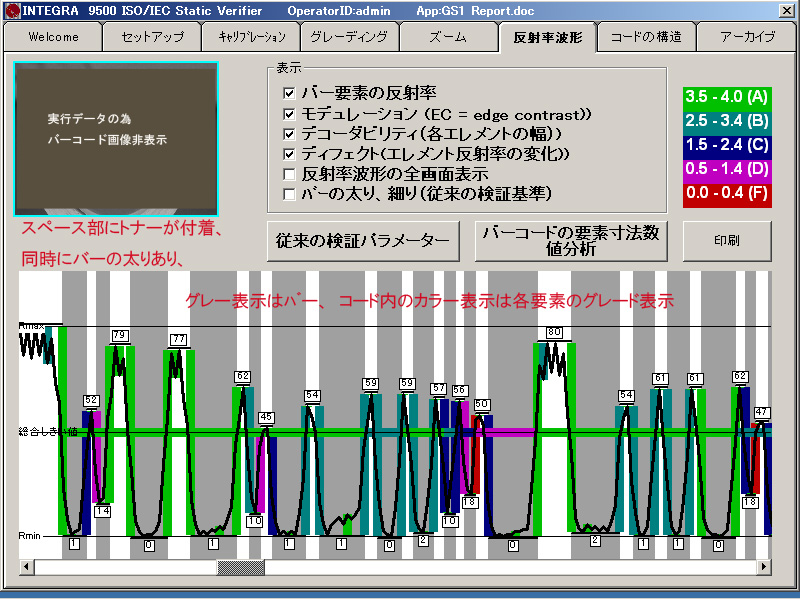Image resolution: width=800 pixels, height=600 pixels.
Task: Click the horizontal scrollbar thumb below waveform
Action: (x=241, y=568)
